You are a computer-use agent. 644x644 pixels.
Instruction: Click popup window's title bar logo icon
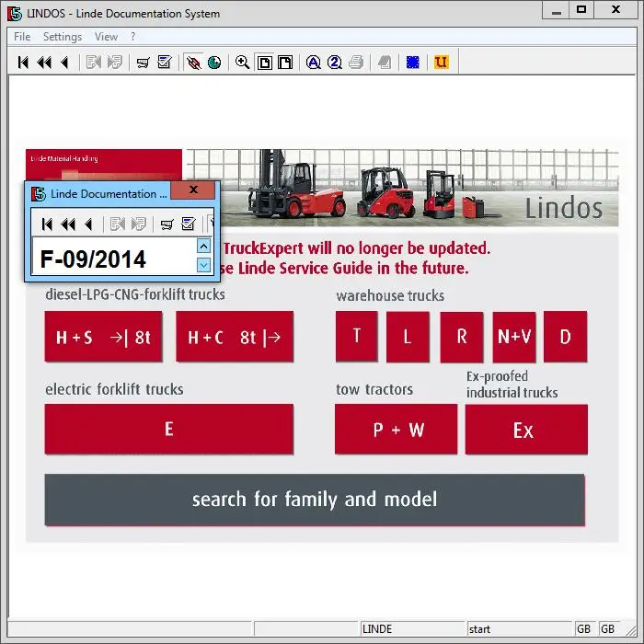point(39,194)
